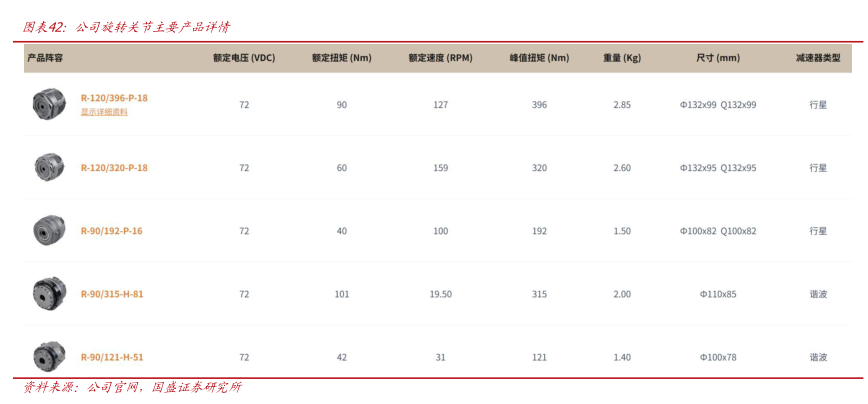Open the R-120/396-P-18 product link
868x404 pixels.
[x=114, y=98]
